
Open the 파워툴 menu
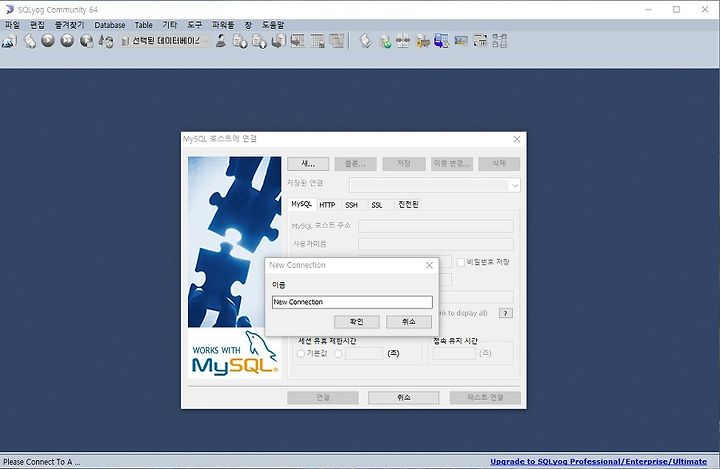[223, 25]
